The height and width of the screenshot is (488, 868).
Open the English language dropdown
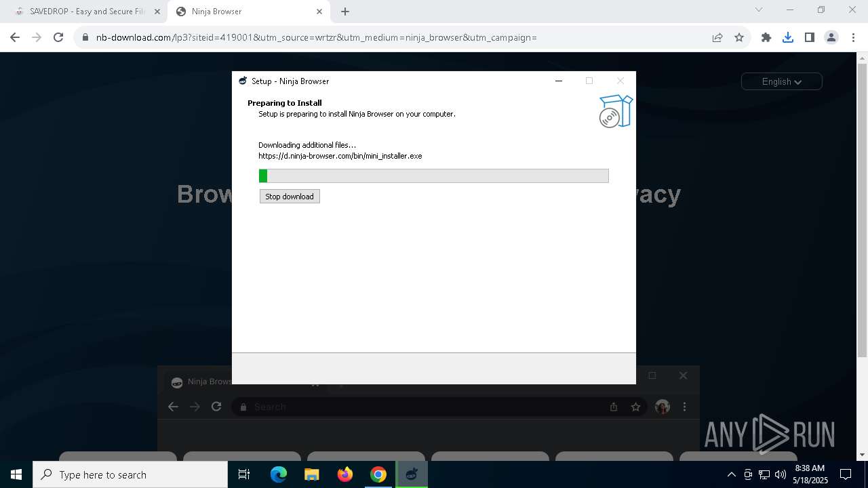click(782, 81)
